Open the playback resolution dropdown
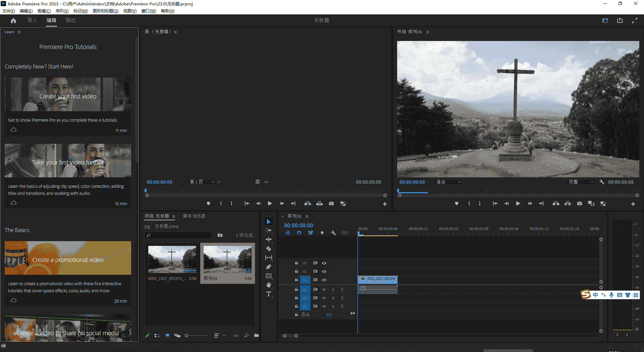Viewport: 644px width, 352px height. [581, 182]
